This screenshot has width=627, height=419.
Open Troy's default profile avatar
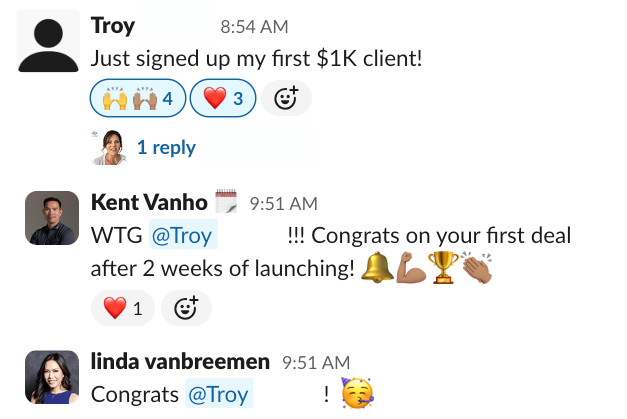[48, 41]
